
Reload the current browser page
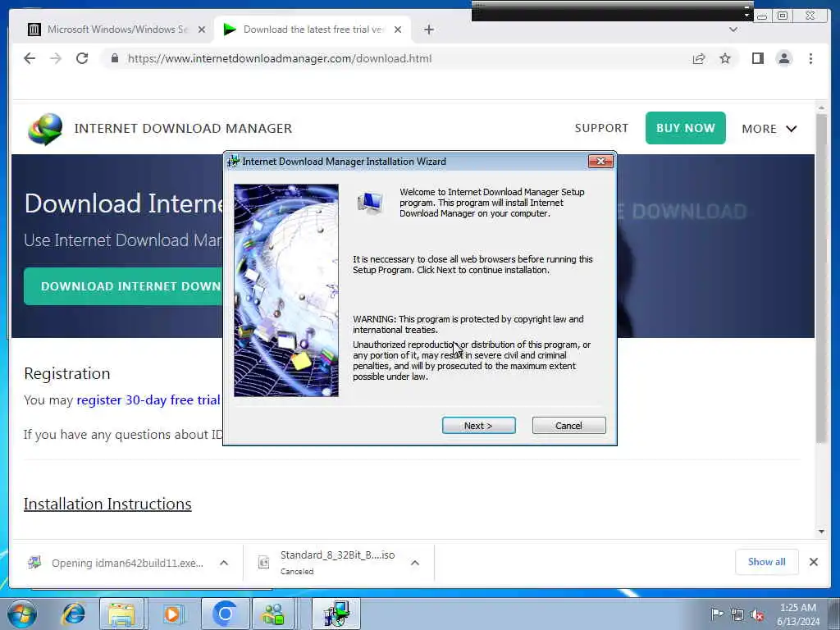82,58
